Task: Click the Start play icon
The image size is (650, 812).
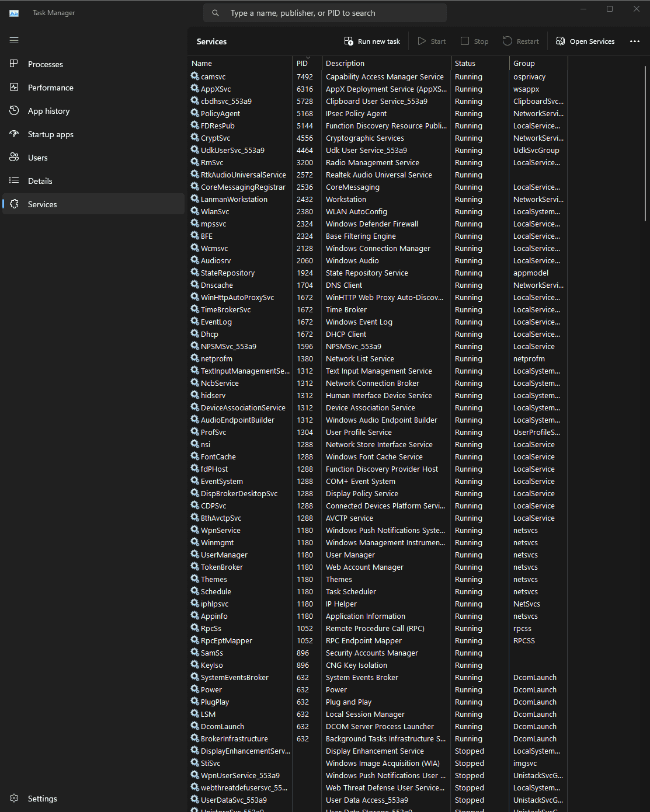Action: [422, 41]
